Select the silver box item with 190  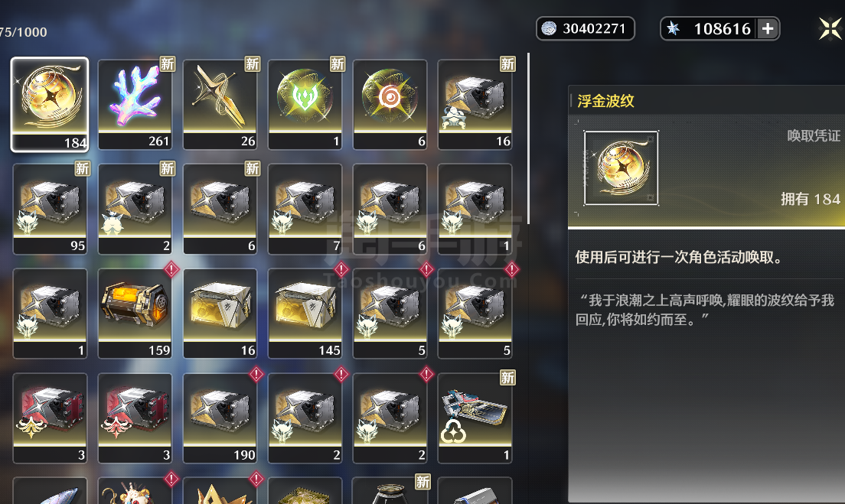220,418
